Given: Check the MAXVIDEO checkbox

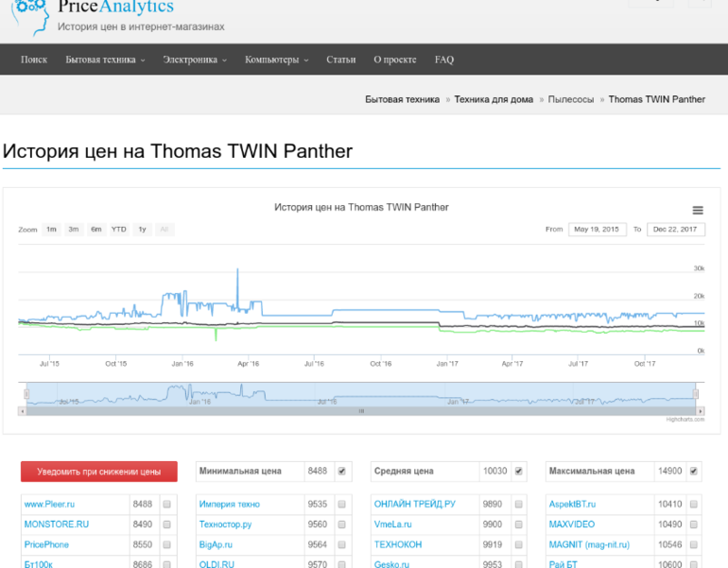Looking at the screenshot, I should pos(694,525).
